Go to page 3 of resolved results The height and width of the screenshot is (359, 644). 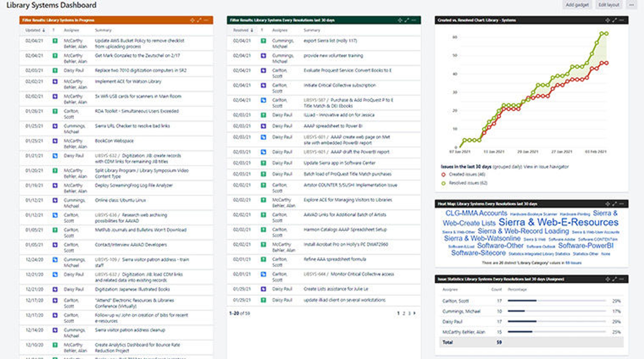tap(409, 313)
